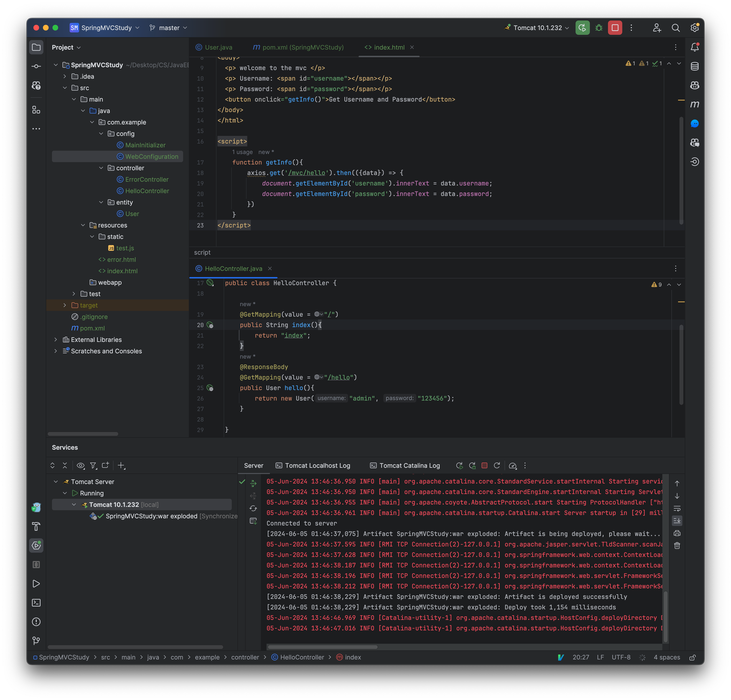Open the log filter icon in Services
731x700 pixels.
click(x=93, y=465)
